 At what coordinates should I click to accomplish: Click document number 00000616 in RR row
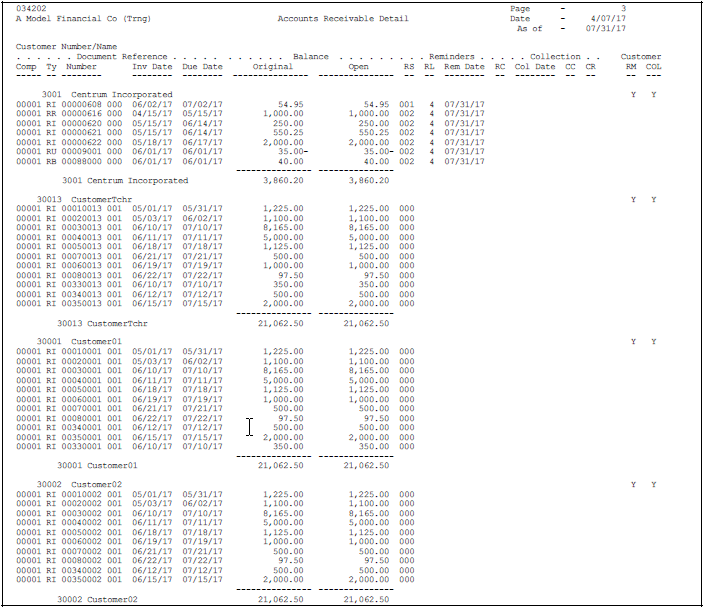[81, 114]
